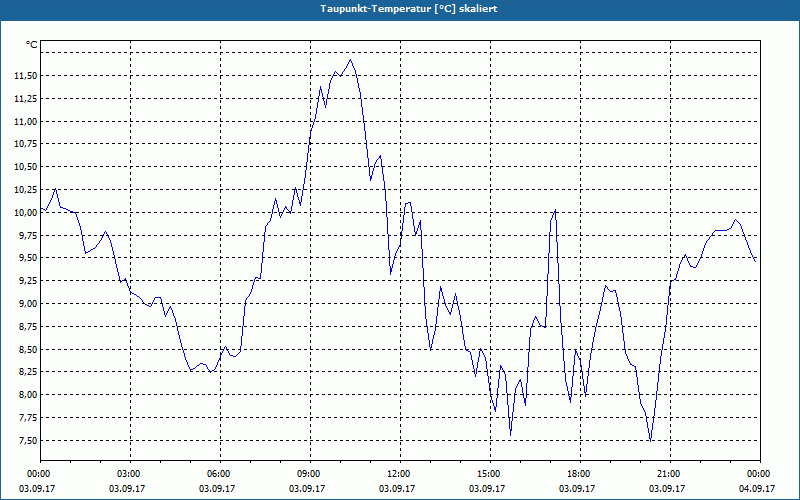Click the 21:00 time label
Image resolution: width=800 pixels, height=500 pixels.
[669, 474]
